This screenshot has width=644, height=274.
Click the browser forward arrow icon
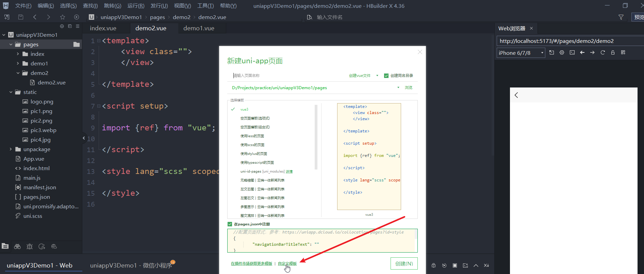(x=593, y=52)
